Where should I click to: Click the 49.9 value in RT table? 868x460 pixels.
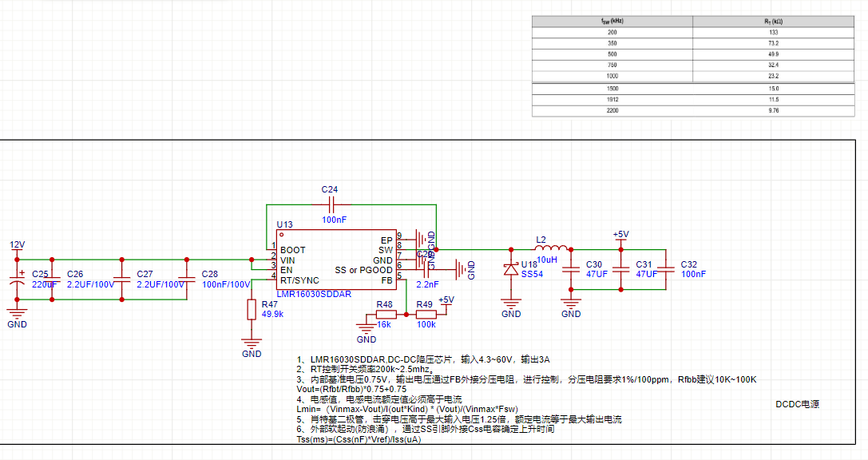(x=773, y=54)
